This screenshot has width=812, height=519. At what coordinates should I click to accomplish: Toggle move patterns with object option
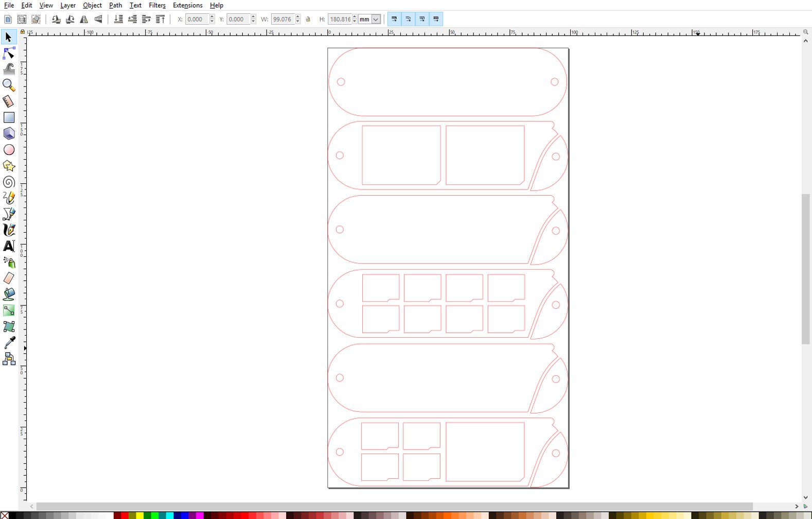point(436,20)
